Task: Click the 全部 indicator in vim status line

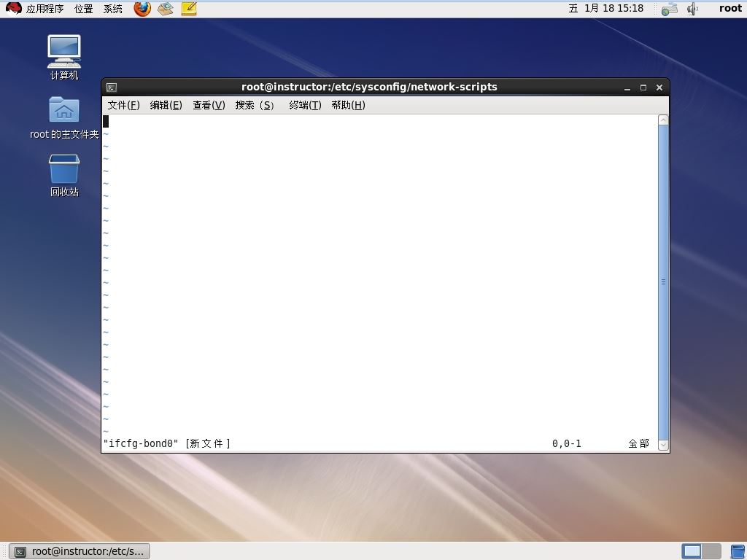Action: point(639,444)
